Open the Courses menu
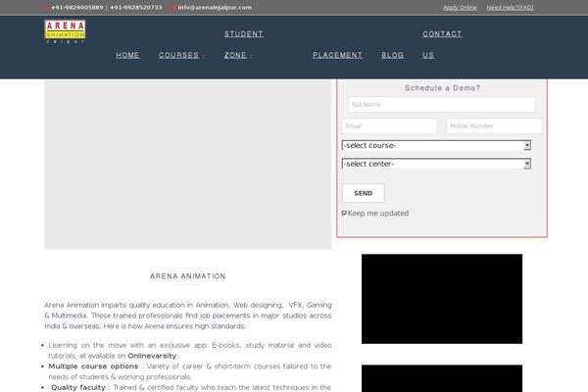Image resolution: width=588 pixels, height=392 pixels. [178, 55]
